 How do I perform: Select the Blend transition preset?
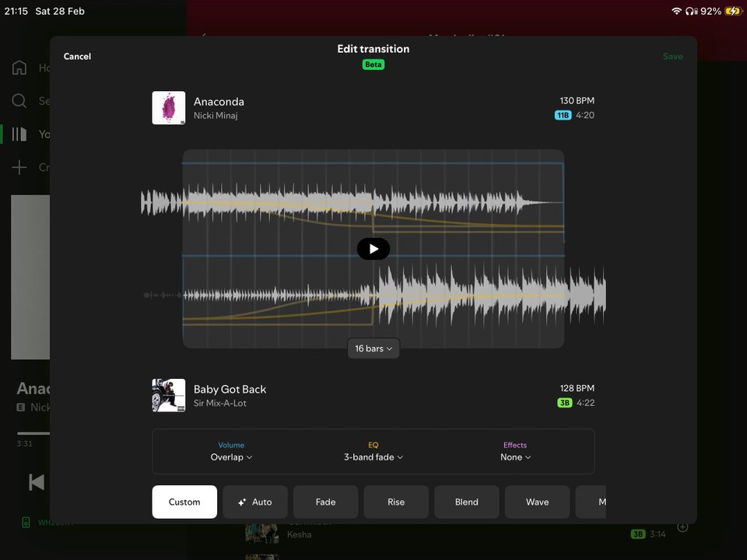(x=466, y=502)
